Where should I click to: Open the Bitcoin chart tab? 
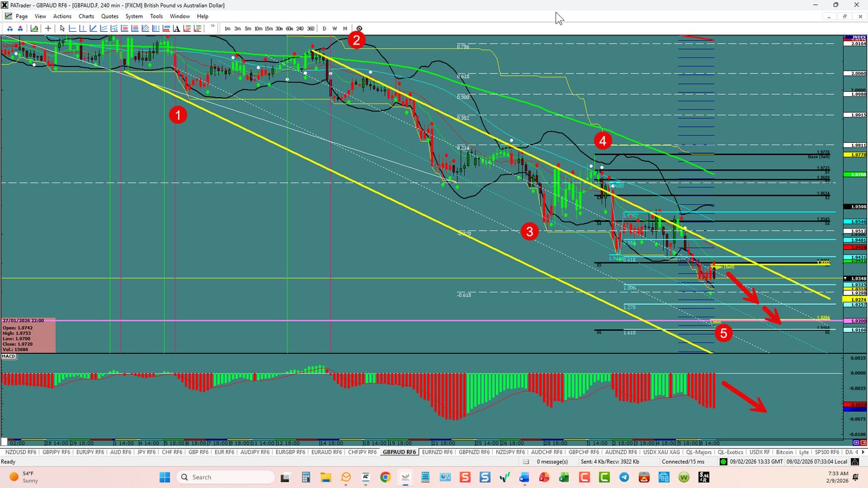[785, 452]
